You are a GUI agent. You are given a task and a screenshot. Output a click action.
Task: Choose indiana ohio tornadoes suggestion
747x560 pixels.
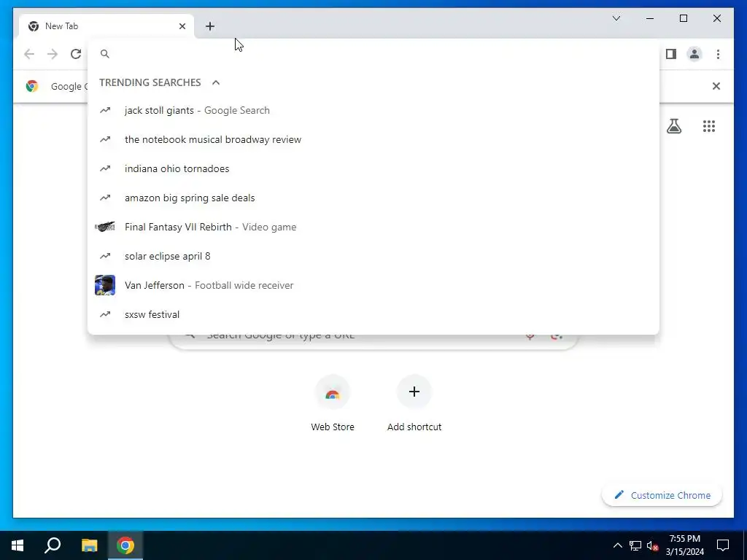pyautogui.click(x=373, y=168)
